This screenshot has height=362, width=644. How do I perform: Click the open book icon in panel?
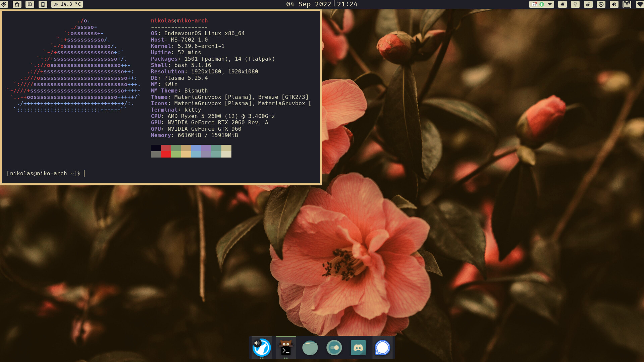coord(30,4)
